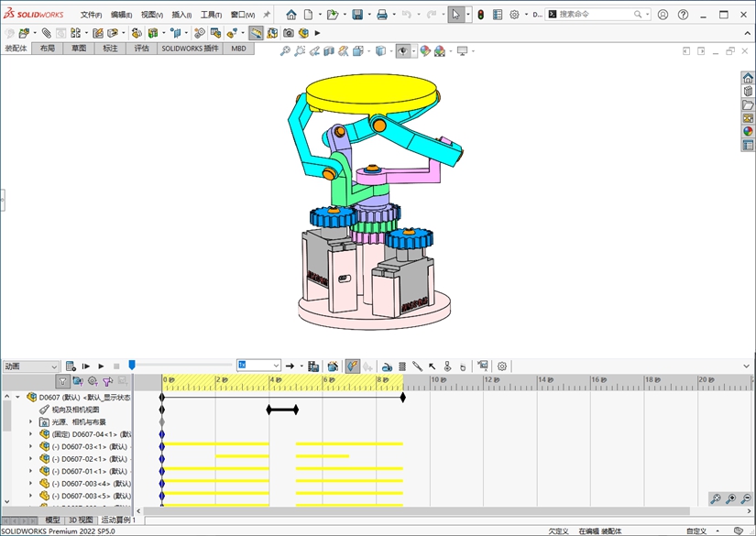Image resolution: width=756 pixels, height=536 pixels.
Task: Click the animation time slider handle
Action: point(132,366)
